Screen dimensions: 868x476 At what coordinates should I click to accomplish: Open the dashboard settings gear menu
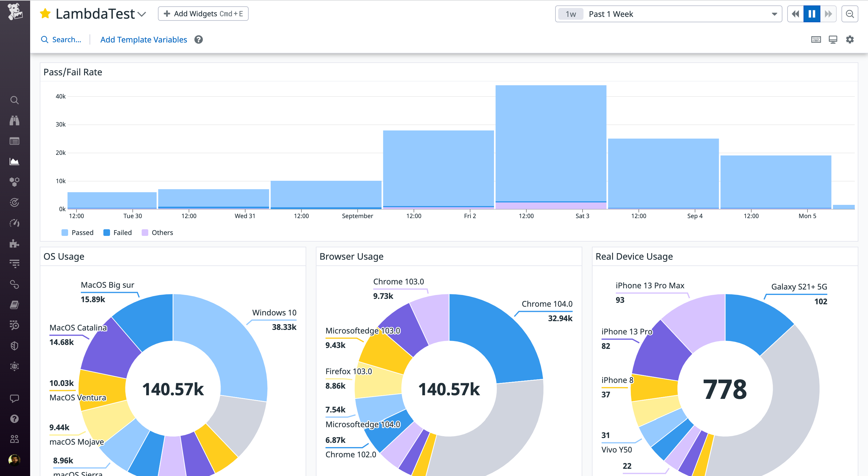pyautogui.click(x=850, y=39)
